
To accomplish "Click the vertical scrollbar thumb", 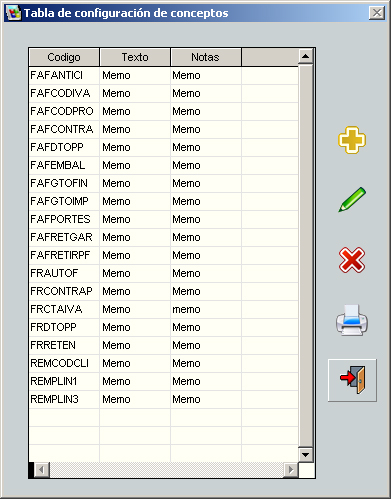I will point(305,255).
